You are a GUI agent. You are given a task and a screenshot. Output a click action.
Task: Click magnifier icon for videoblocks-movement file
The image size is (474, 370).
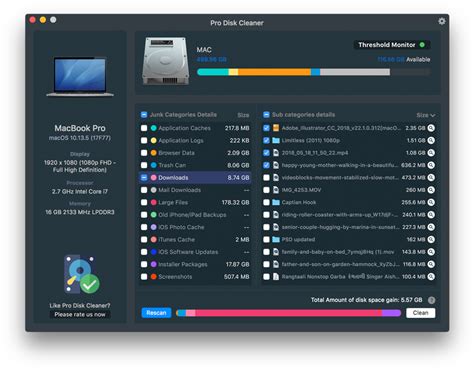pos(431,177)
